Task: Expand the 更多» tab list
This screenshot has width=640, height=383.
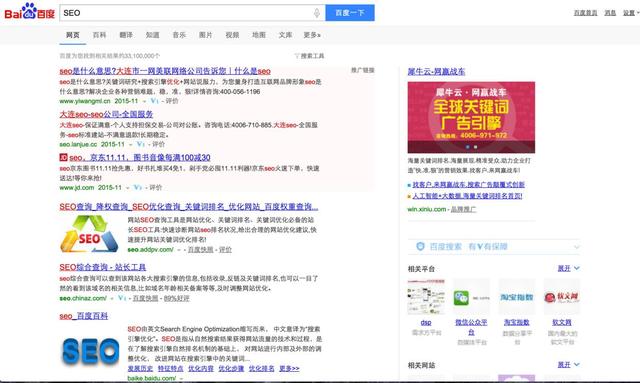Action: [x=312, y=35]
